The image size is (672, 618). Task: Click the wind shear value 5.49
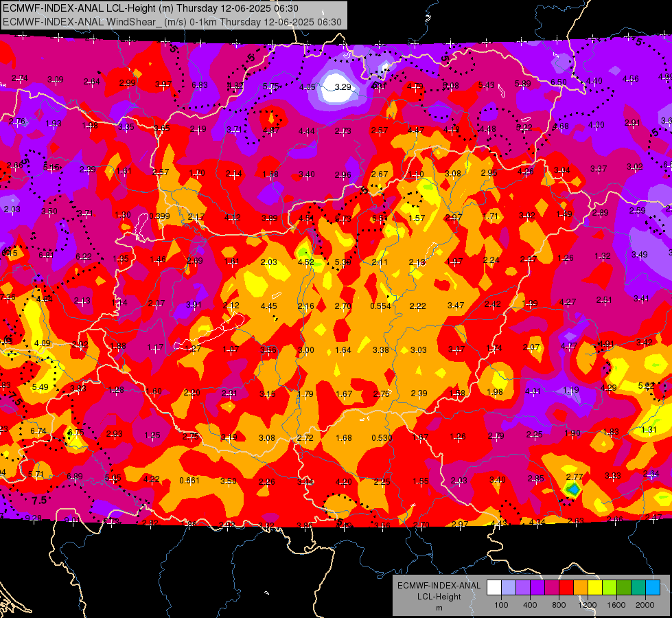(x=40, y=387)
